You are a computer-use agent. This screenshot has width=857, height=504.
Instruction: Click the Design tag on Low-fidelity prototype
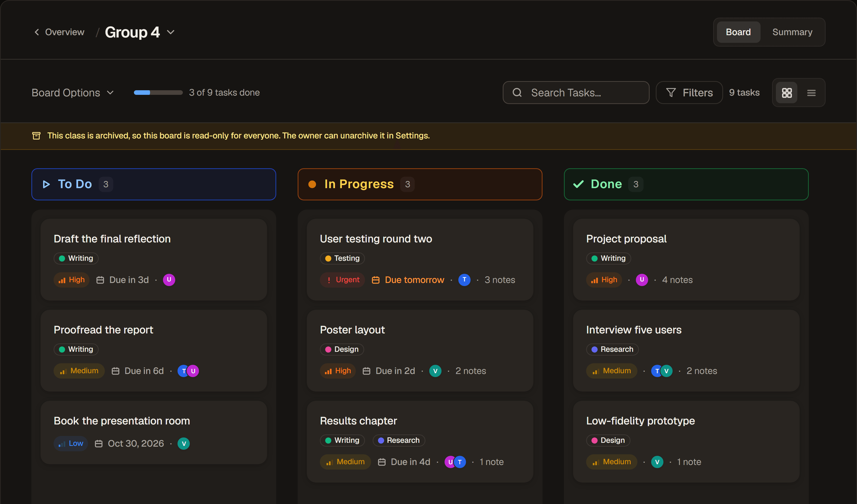pyautogui.click(x=608, y=441)
